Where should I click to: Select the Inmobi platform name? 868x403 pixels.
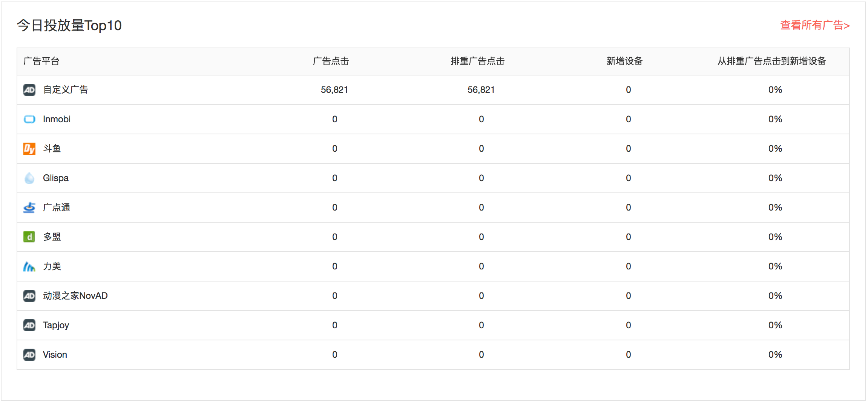(x=57, y=119)
